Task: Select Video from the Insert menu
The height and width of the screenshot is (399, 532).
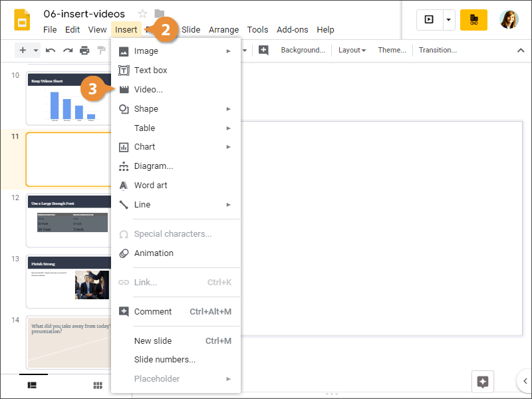Action: pos(149,89)
